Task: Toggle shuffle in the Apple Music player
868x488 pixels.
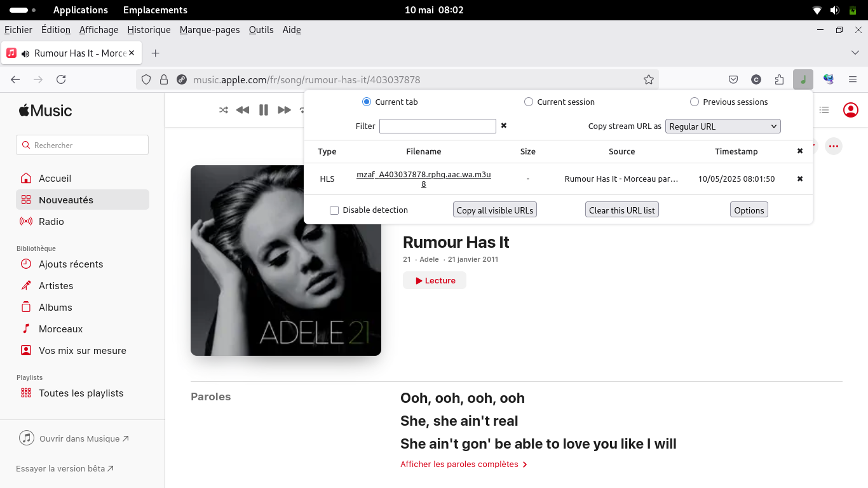Action: point(224,110)
